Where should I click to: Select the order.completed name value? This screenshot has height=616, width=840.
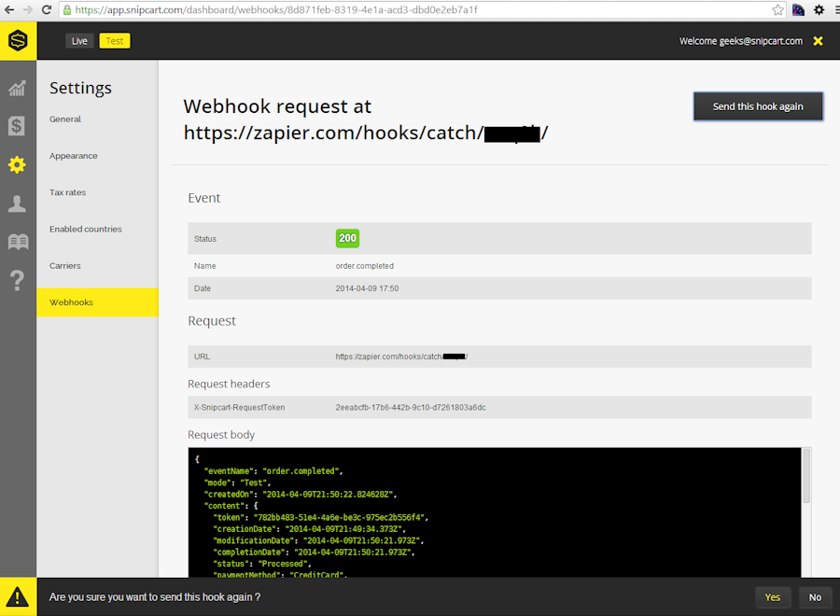tap(365, 266)
